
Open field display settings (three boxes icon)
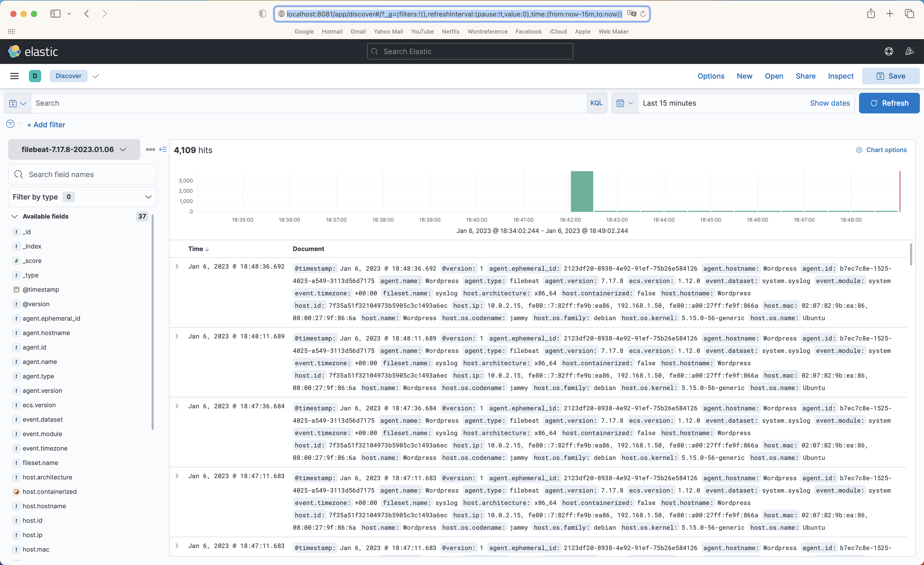click(x=150, y=149)
